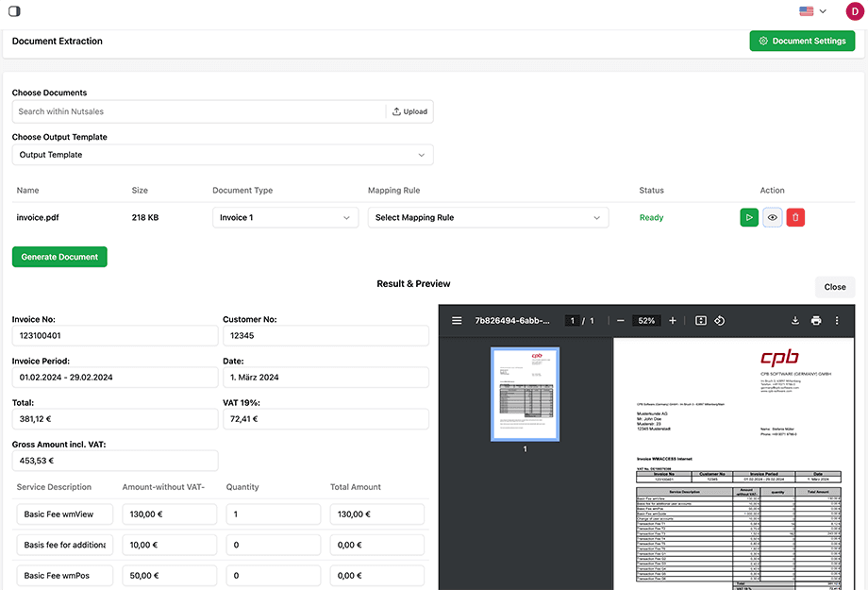The image size is (868, 590).
Task: Click the 52% zoom level field
Action: coord(646,321)
